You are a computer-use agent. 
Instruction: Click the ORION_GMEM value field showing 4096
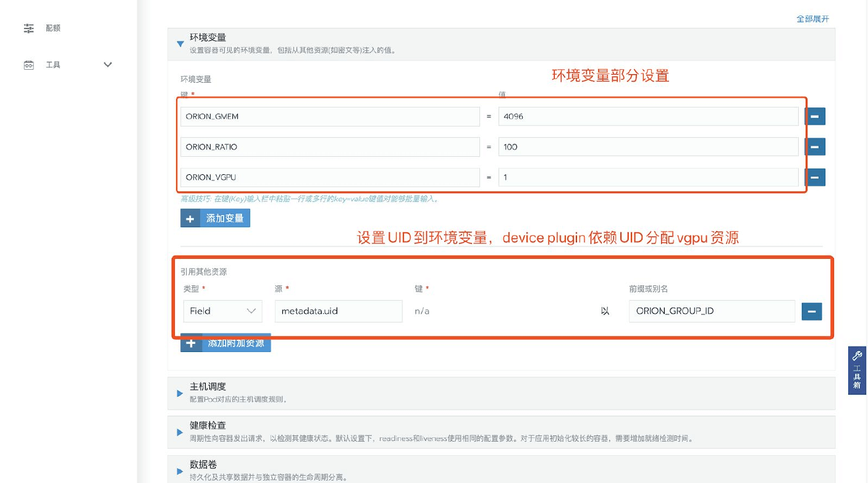pyautogui.click(x=648, y=116)
